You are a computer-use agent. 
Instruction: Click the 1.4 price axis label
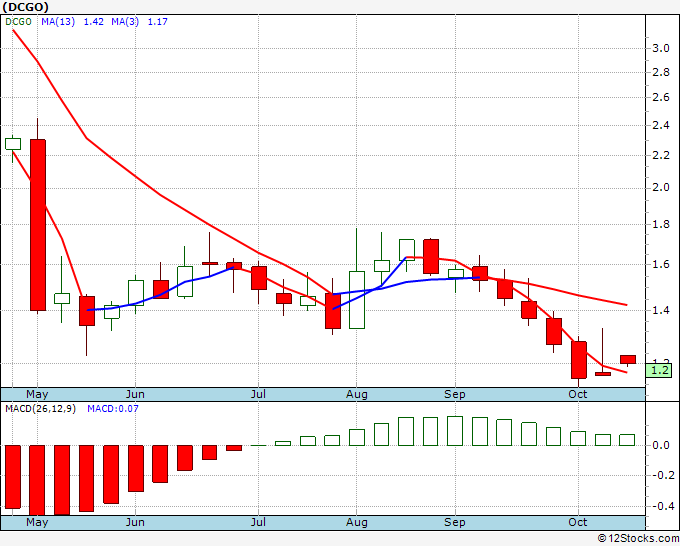pyautogui.click(x=661, y=311)
